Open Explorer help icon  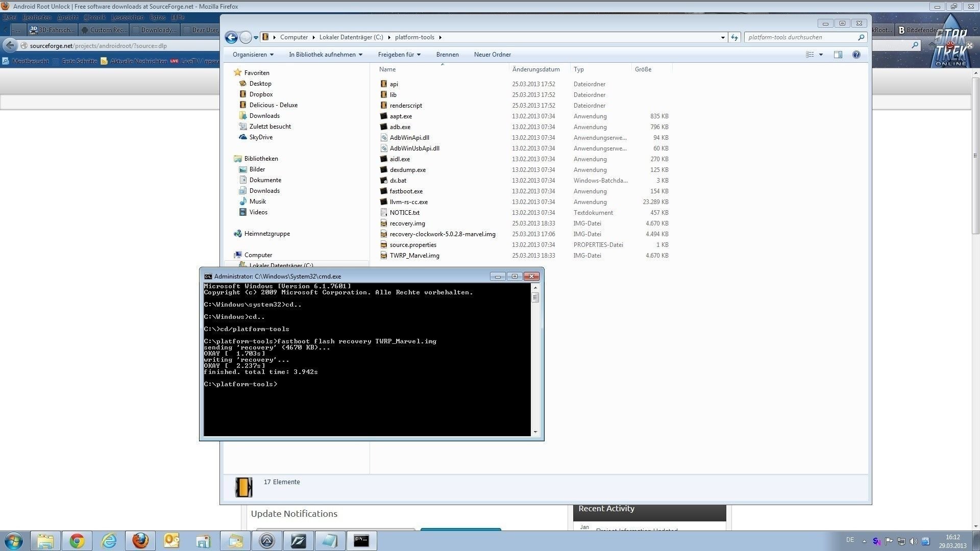click(x=856, y=55)
